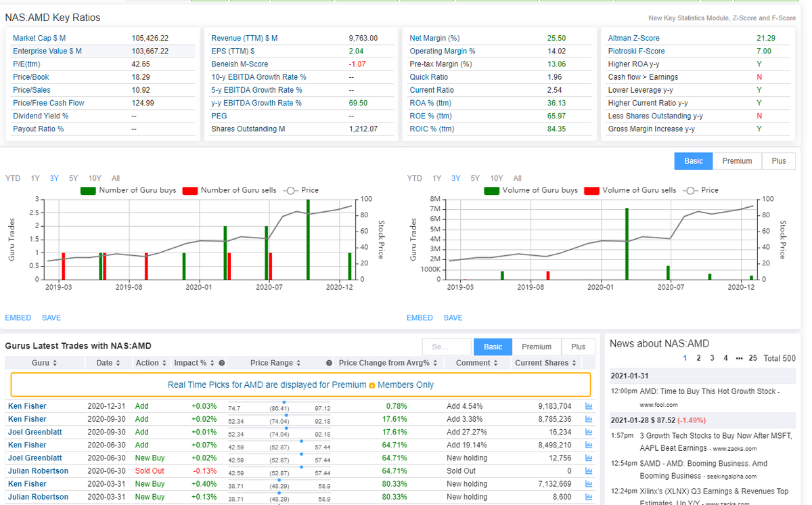
Task: Sort table by Price Range column arrows
Action: tap(299, 363)
